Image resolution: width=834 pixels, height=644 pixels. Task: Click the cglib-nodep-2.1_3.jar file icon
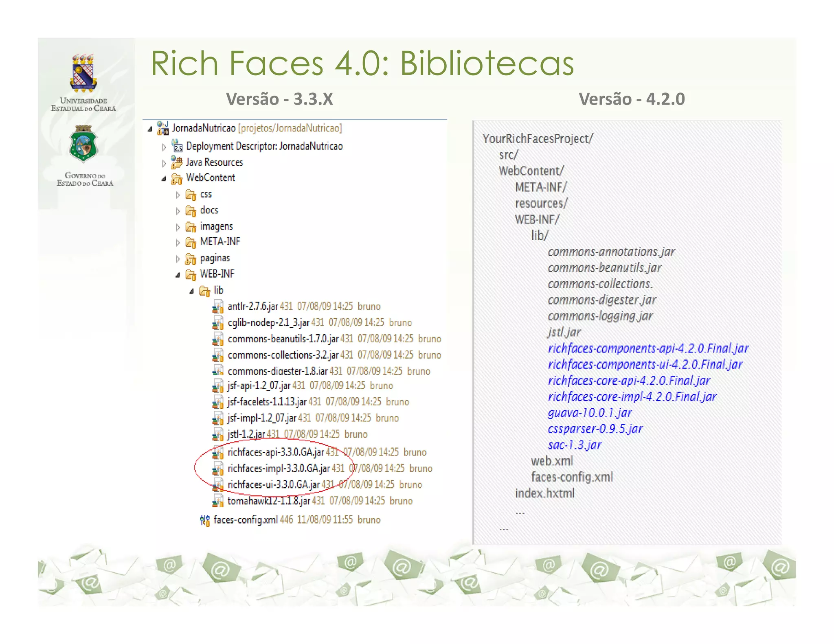pyautogui.click(x=218, y=323)
